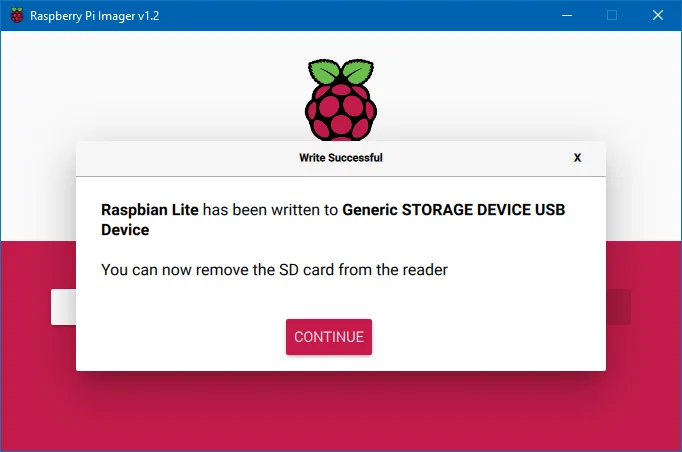Screen dimensions: 682x452
Task: Click the white button left of dialog
Action: (x=63, y=307)
